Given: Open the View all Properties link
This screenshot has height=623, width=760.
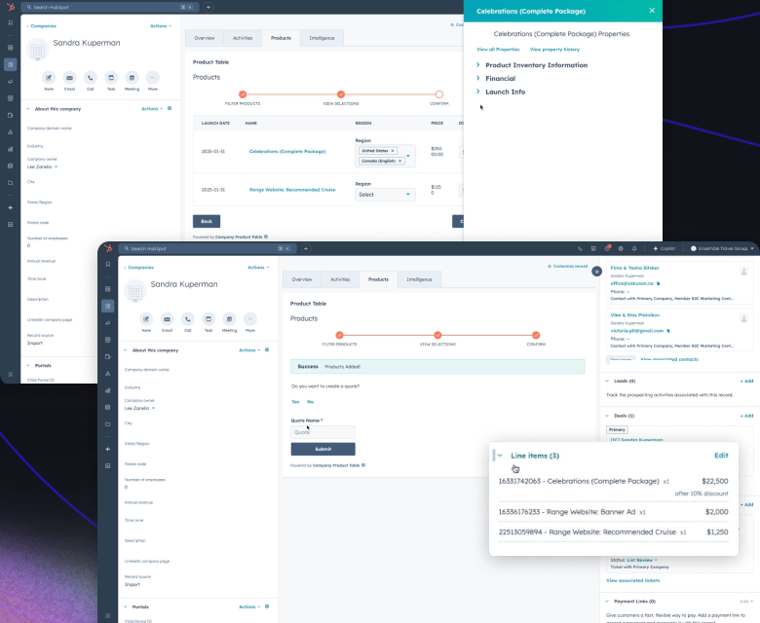Looking at the screenshot, I should [498, 49].
